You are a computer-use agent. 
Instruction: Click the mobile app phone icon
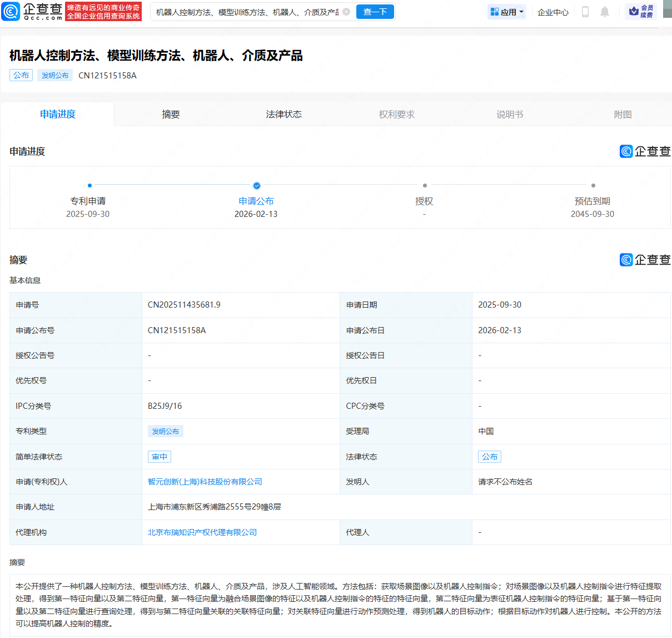(585, 11)
